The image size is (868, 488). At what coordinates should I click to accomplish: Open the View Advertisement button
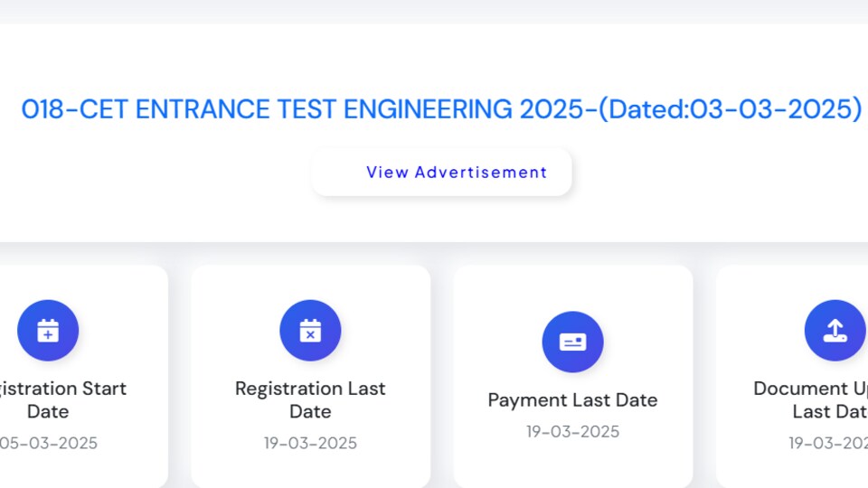(x=441, y=172)
